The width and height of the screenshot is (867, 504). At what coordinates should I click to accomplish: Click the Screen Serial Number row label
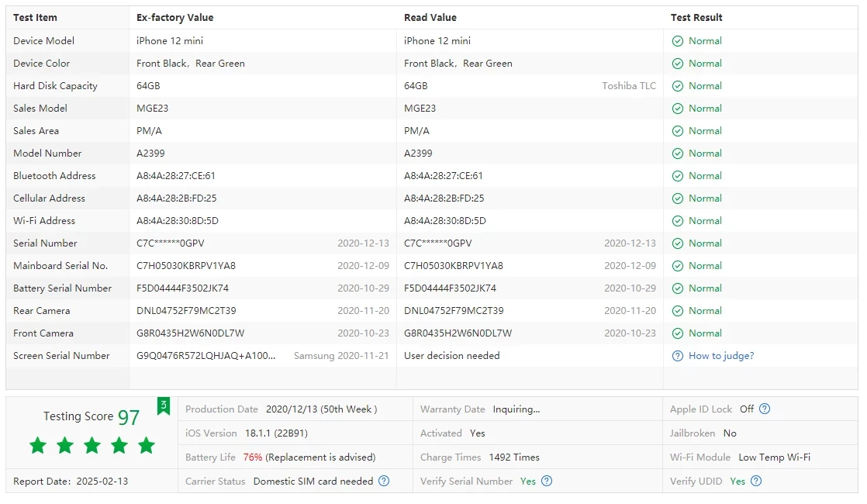point(61,356)
